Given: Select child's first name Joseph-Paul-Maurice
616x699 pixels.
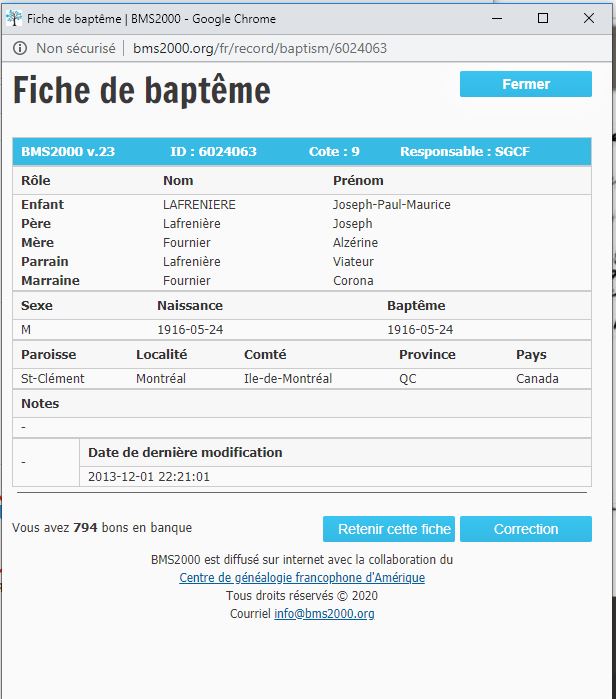Looking at the screenshot, I should [x=392, y=205].
